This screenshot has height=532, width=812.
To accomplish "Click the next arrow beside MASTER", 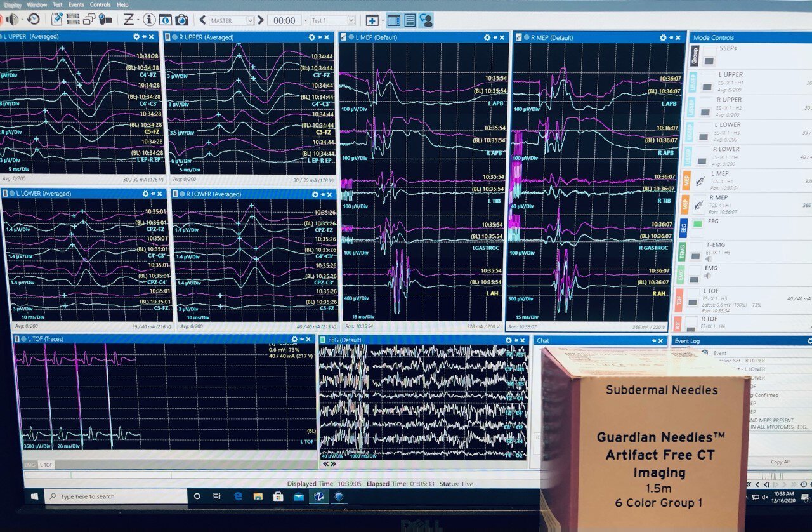I will [261, 20].
